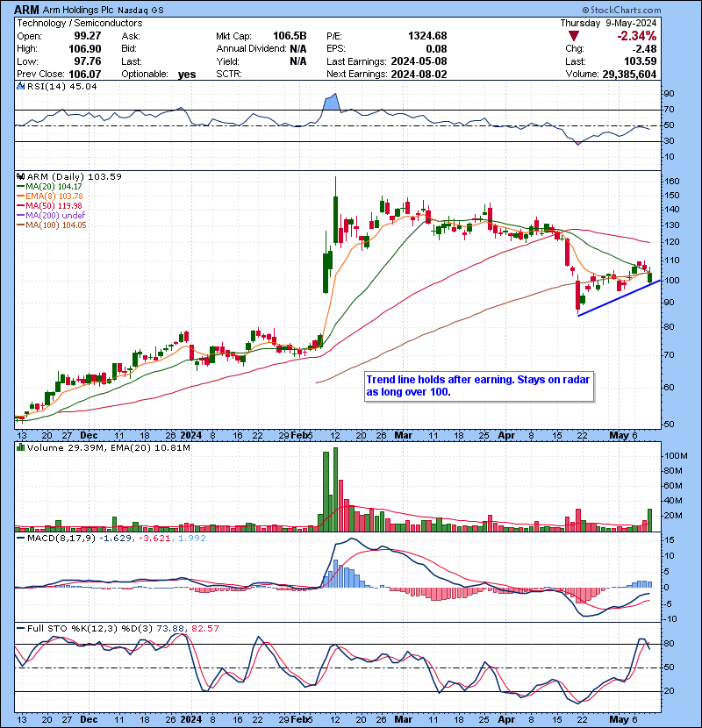Click the trend line annotation text box
This screenshot has width=702, height=728.
click(x=479, y=386)
